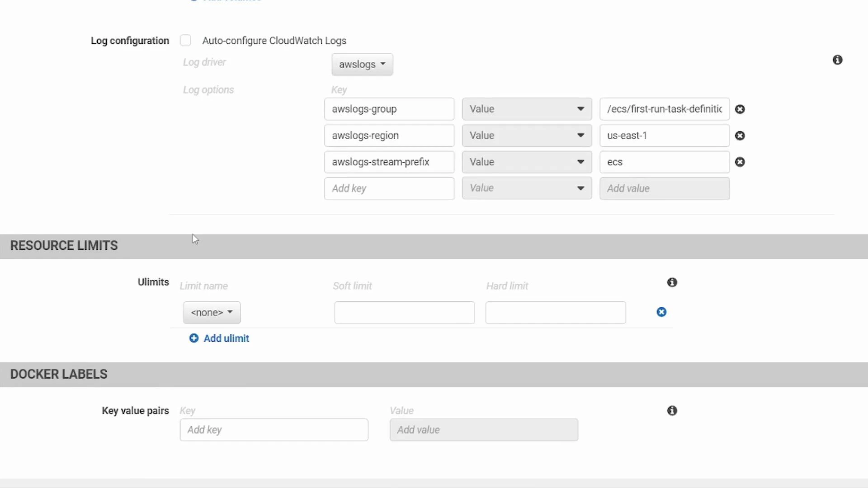
Task: Click the Value dropdown in the empty key row
Action: (527, 188)
